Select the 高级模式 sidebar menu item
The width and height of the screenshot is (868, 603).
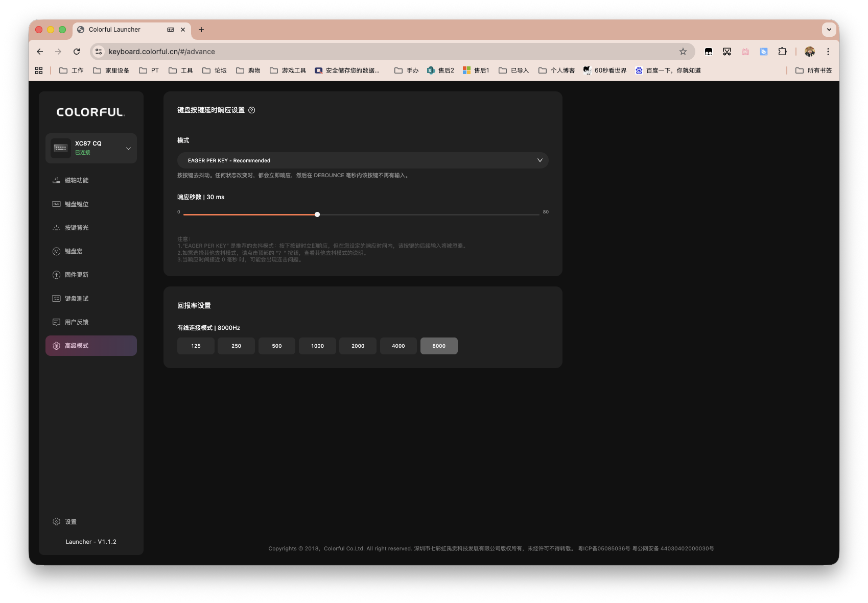coord(91,346)
